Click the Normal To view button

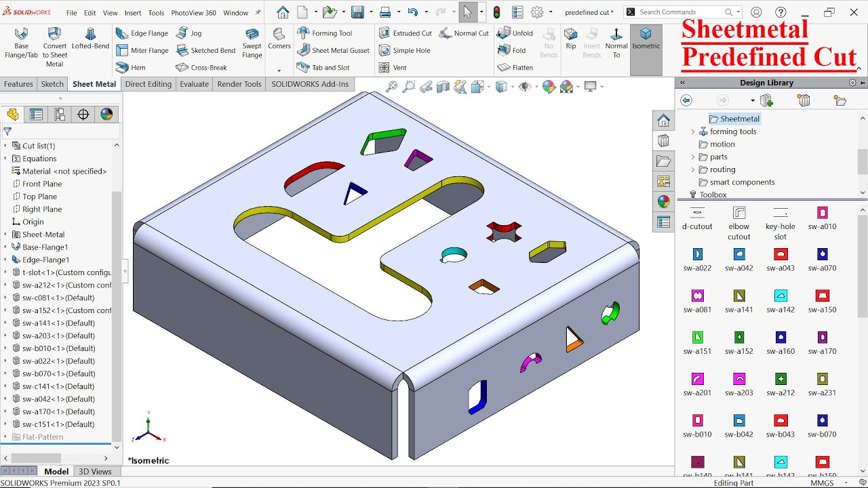point(616,43)
